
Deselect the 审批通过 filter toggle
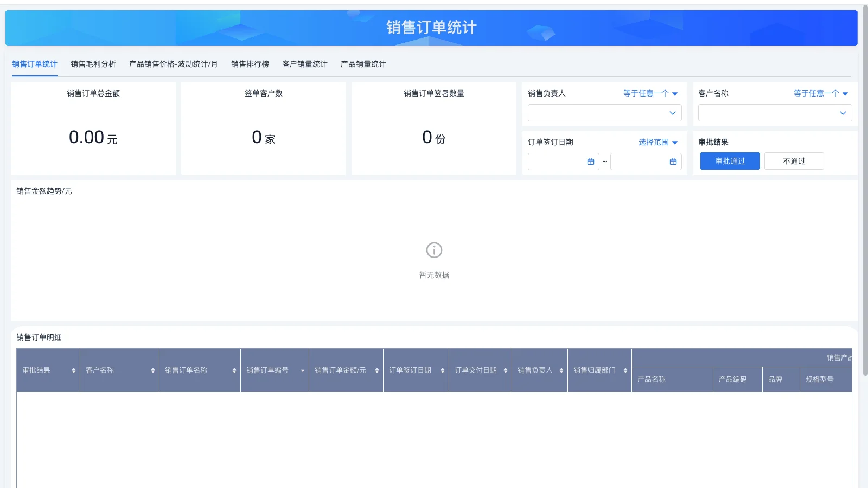pyautogui.click(x=730, y=160)
